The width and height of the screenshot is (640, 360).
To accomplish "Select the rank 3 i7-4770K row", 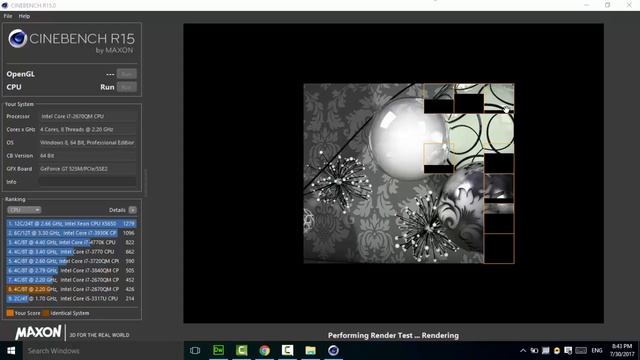I will [x=71, y=242].
